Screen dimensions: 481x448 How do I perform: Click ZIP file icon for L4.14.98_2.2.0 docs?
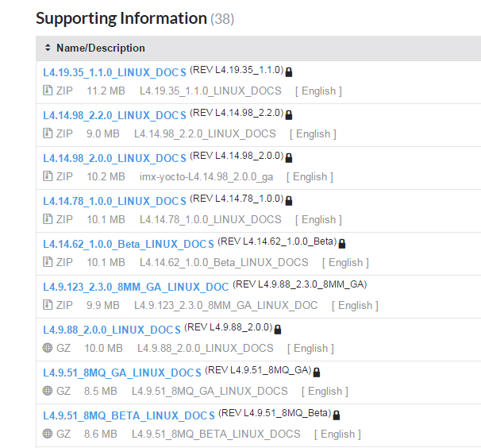(48, 133)
